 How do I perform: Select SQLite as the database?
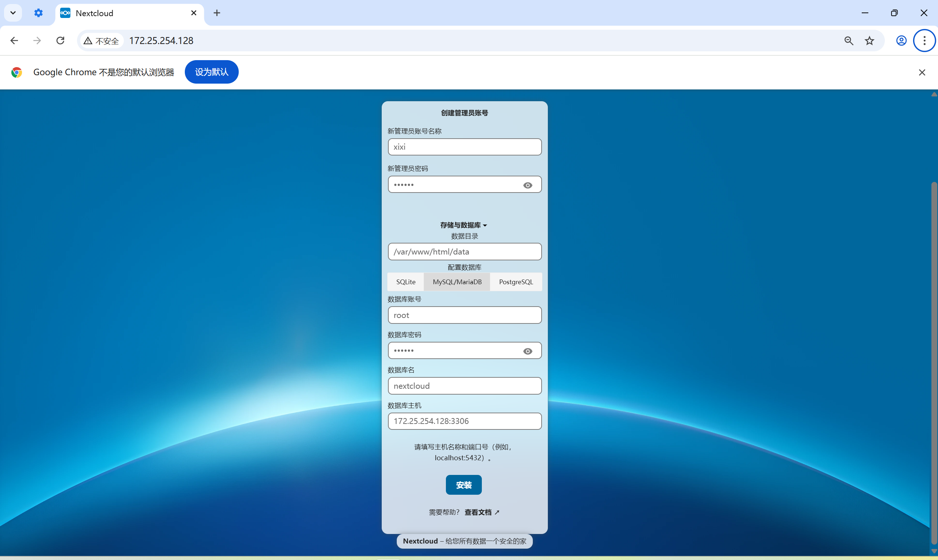(x=406, y=282)
